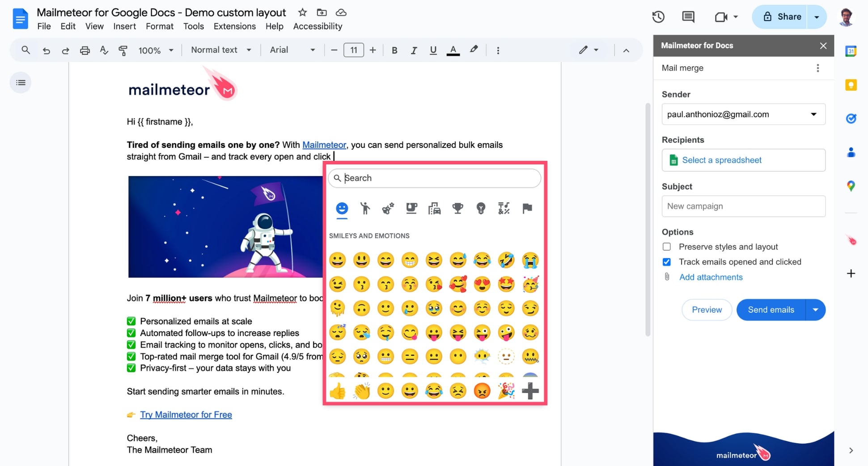This screenshot has height=466, width=868.
Task: Select People emoji category
Action: [x=365, y=208]
